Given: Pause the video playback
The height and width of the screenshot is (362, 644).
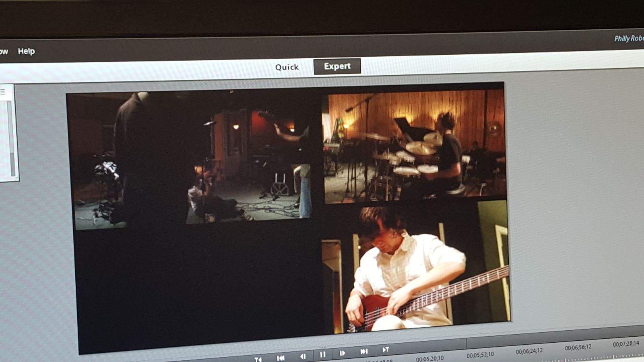Looking at the screenshot, I should tap(322, 354).
